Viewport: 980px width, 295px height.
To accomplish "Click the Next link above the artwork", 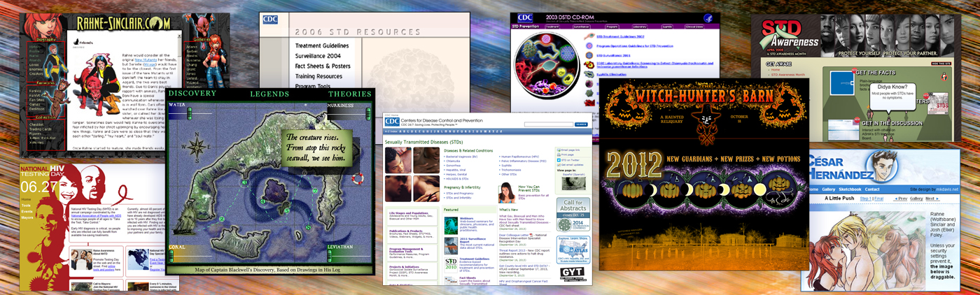I will (x=932, y=199).
